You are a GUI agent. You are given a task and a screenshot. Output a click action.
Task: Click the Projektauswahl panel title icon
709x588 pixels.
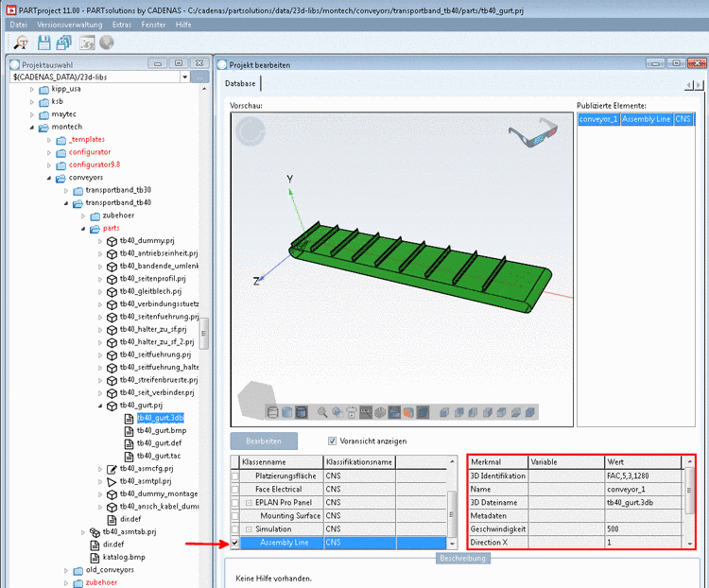pos(15,64)
